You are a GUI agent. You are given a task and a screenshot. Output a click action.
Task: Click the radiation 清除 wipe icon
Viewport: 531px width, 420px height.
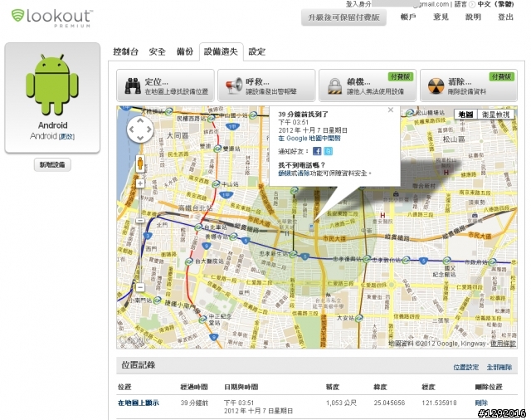(436, 86)
